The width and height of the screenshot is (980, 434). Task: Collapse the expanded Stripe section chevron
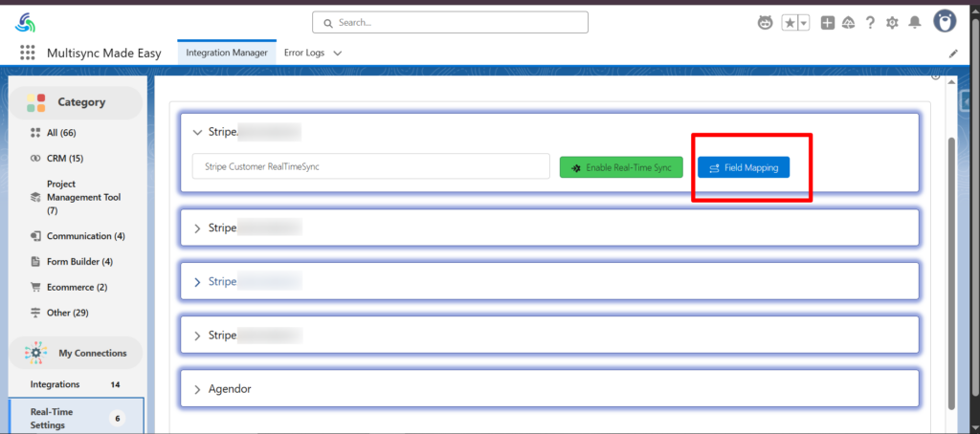tap(197, 132)
